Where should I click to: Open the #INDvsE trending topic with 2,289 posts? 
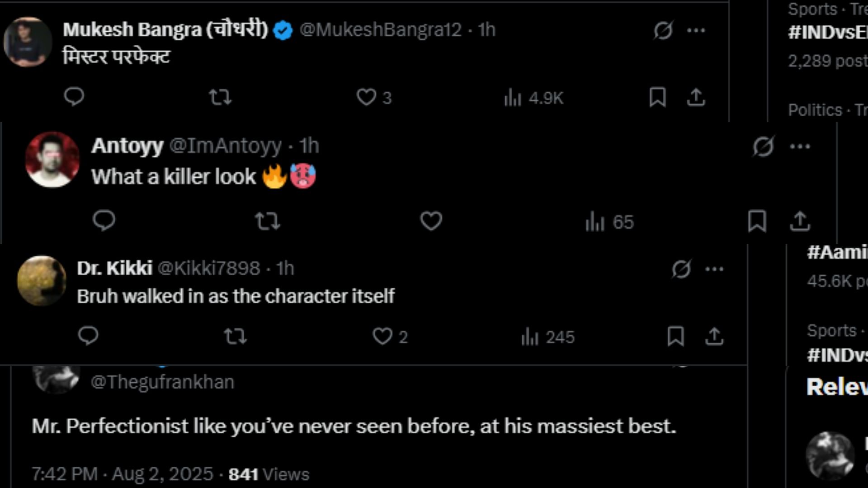point(827,33)
